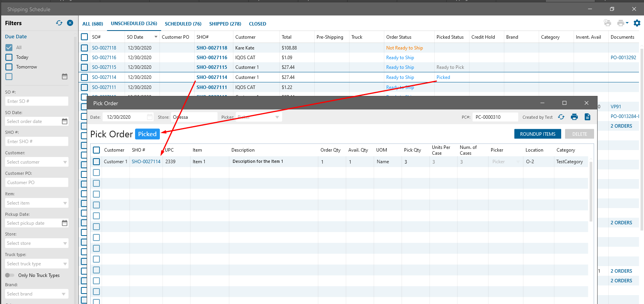Viewport: 644px width, 304px height.
Task: Switch to the SCHEDULED (76) tab
Action: coord(183,24)
